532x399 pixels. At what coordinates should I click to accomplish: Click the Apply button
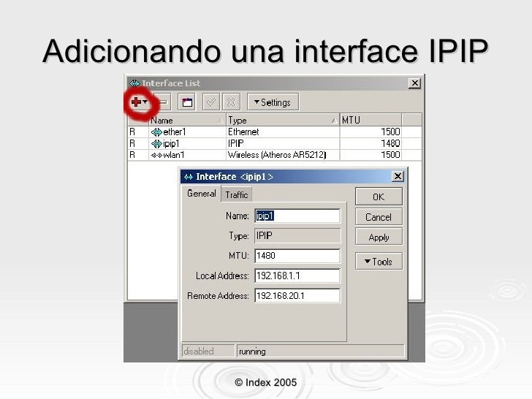379,237
